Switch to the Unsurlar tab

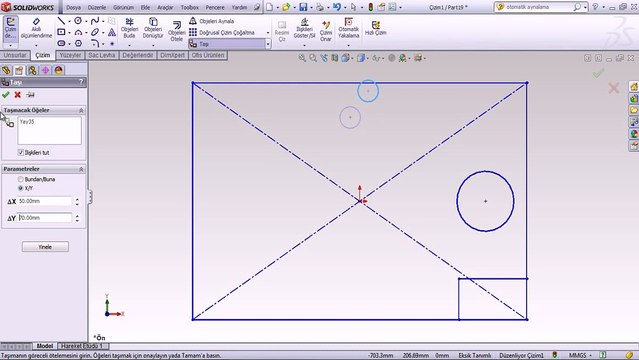click(x=15, y=55)
